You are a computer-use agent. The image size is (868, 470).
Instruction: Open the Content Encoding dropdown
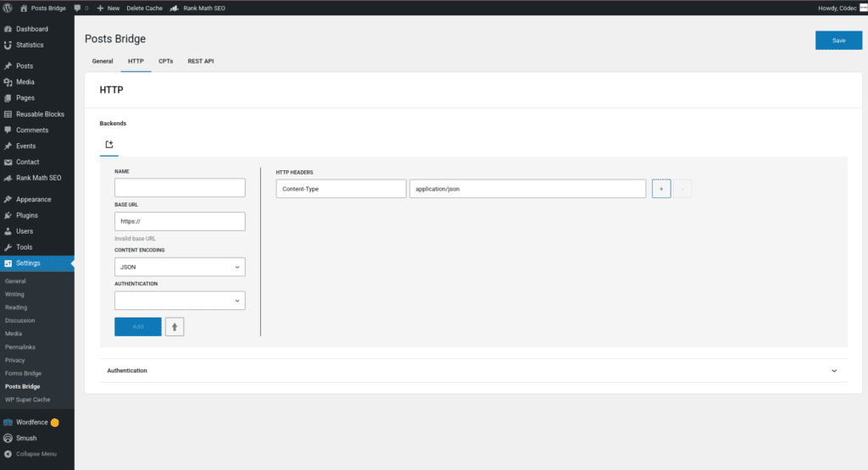(x=180, y=267)
